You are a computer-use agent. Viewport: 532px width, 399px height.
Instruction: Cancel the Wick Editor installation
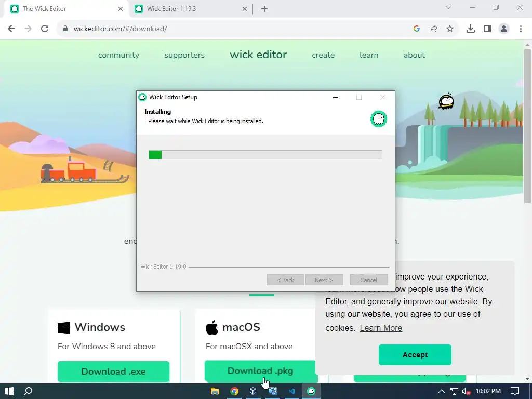(369, 280)
